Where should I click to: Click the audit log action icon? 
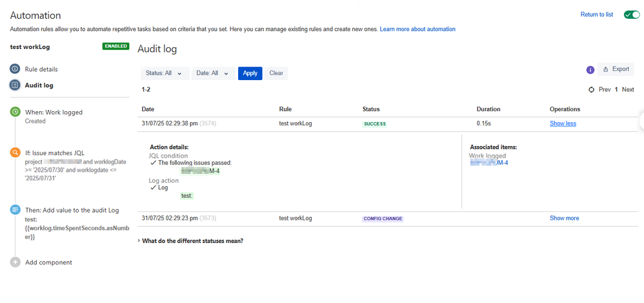[x=15, y=209]
